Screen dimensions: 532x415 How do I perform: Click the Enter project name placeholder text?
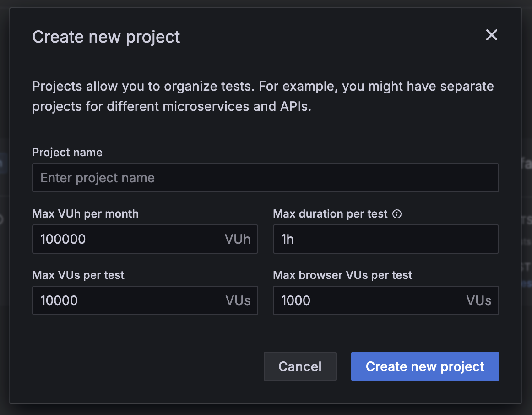[x=98, y=178]
